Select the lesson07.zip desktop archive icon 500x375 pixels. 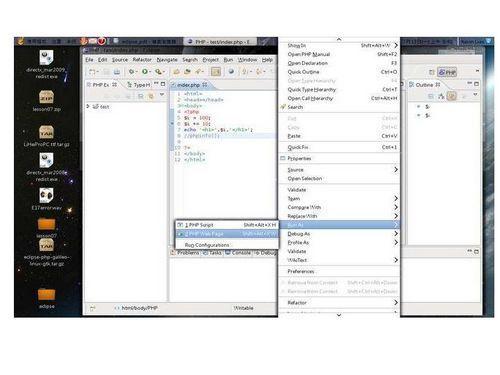[46, 101]
